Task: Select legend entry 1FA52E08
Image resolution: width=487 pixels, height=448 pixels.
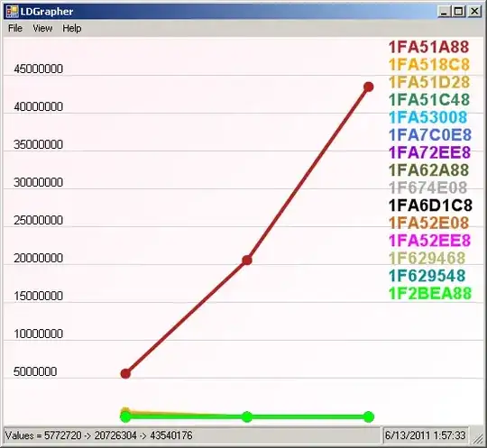Action: 428,223
